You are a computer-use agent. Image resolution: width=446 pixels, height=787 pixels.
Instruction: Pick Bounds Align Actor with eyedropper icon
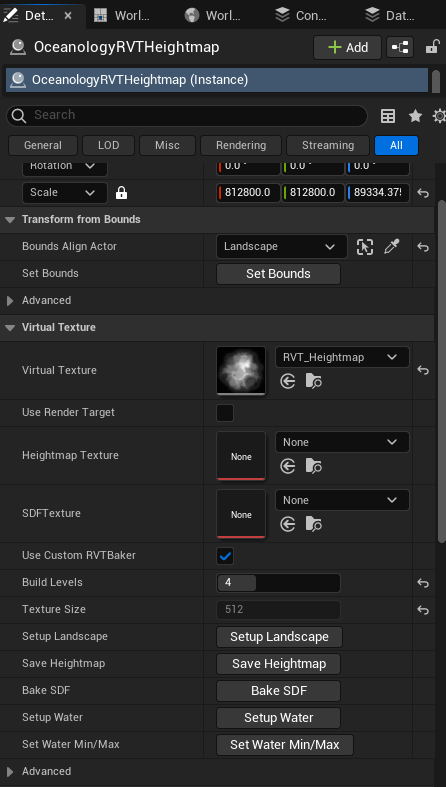click(391, 246)
